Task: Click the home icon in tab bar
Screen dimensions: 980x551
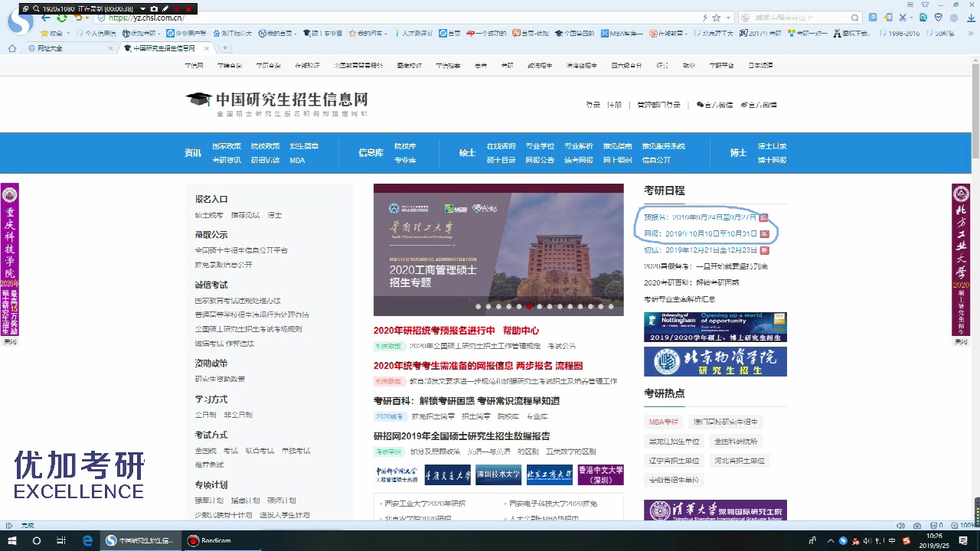Action: 11,48
